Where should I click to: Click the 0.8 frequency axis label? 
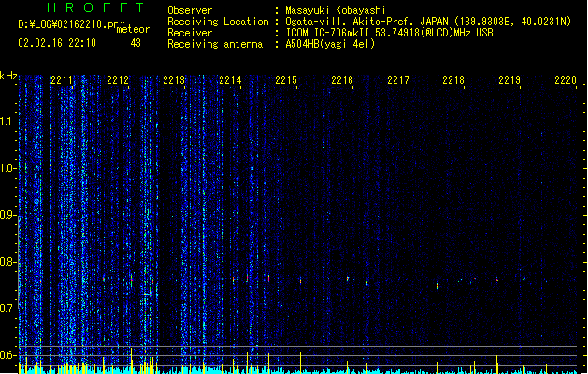point(7,262)
